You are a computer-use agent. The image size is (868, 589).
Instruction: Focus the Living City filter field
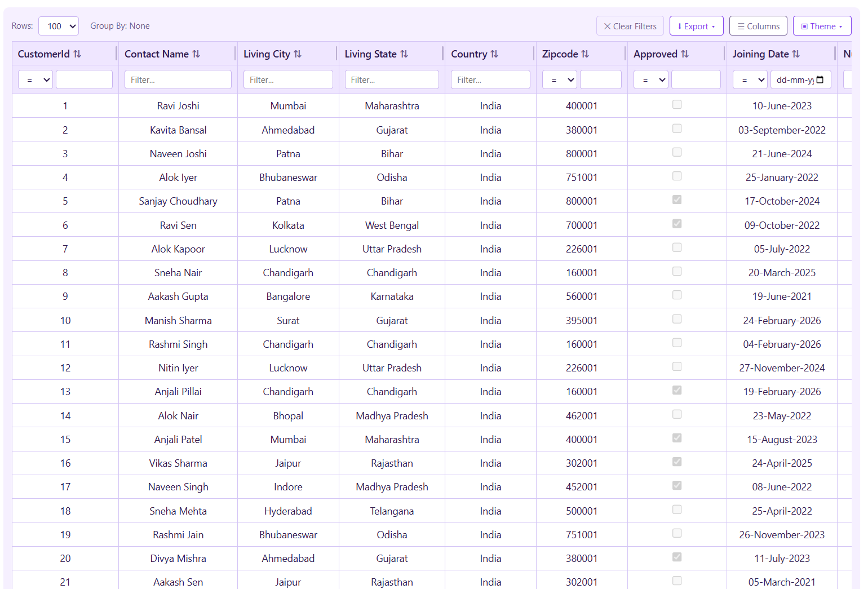click(288, 79)
